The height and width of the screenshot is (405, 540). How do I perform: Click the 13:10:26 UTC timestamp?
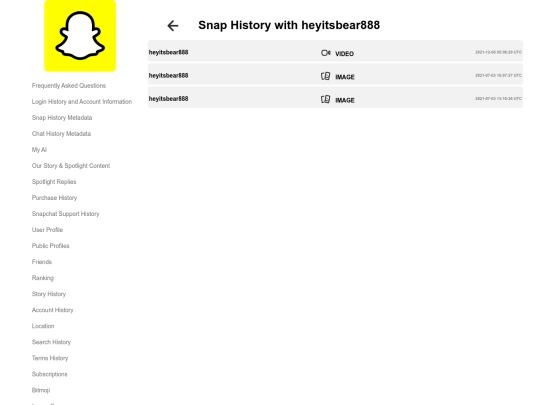pyautogui.click(x=498, y=98)
